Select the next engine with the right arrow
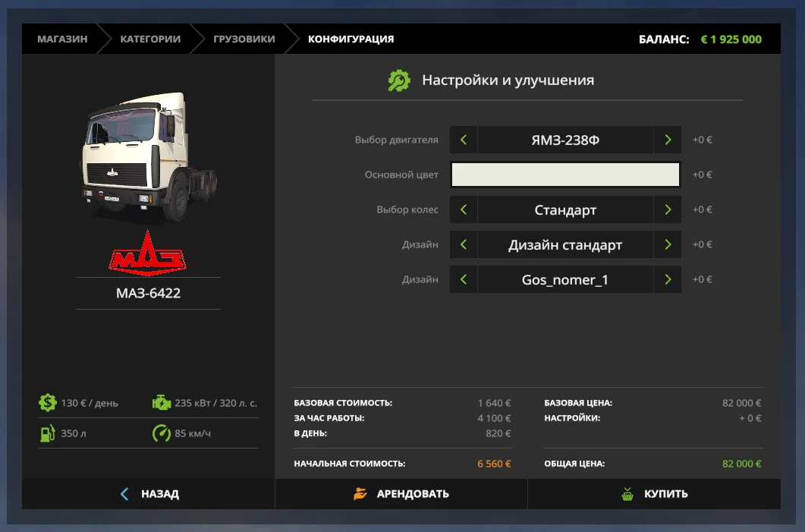 click(x=667, y=140)
